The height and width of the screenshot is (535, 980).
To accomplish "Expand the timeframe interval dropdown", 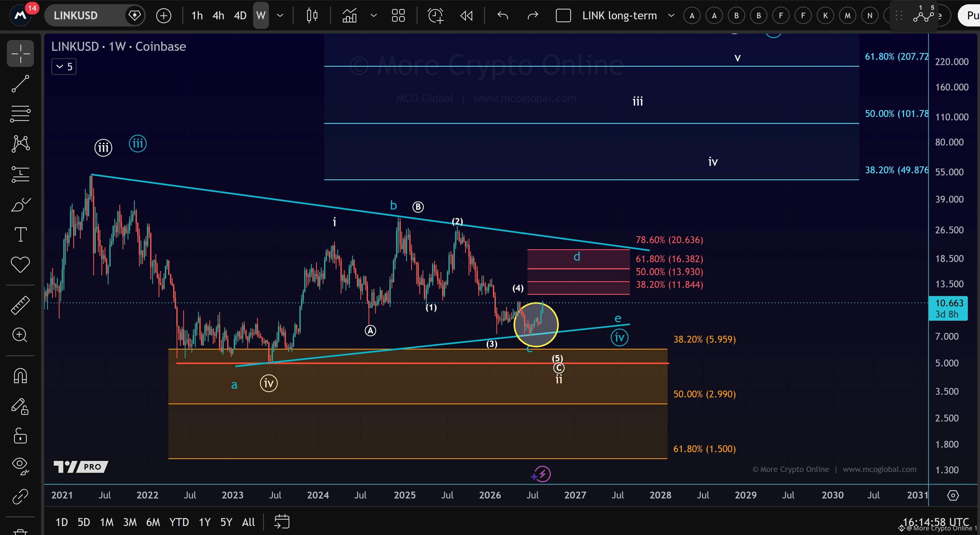I will pos(280,16).
